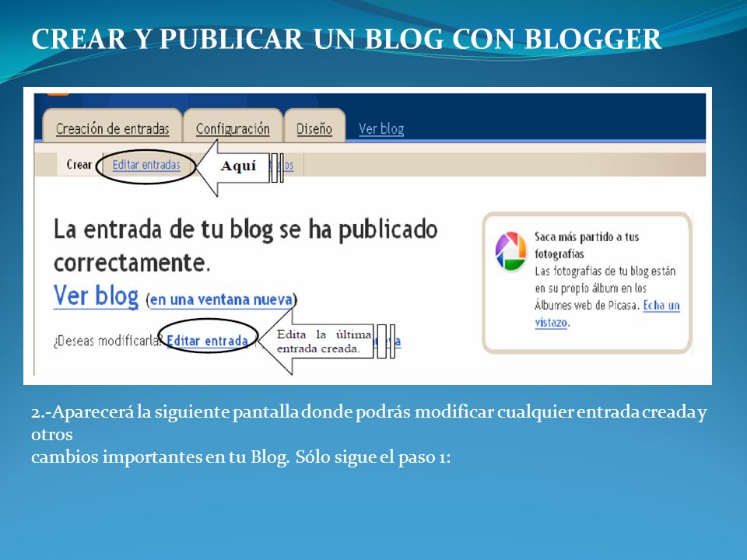Open the Creación de entradas tab

(x=112, y=127)
